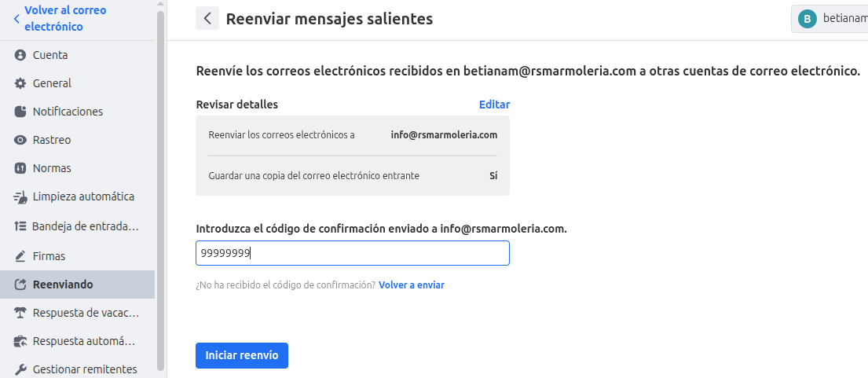Image resolution: width=868 pixels, height=378 pixels.
Task: Click Volver a enviar to resend code
Action: [x=411, y=285]
